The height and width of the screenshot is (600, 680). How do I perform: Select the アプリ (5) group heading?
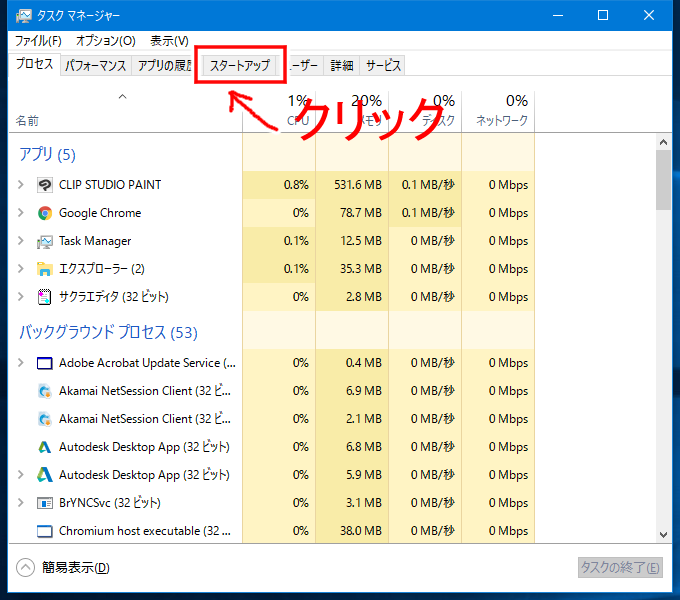point(47,154)
